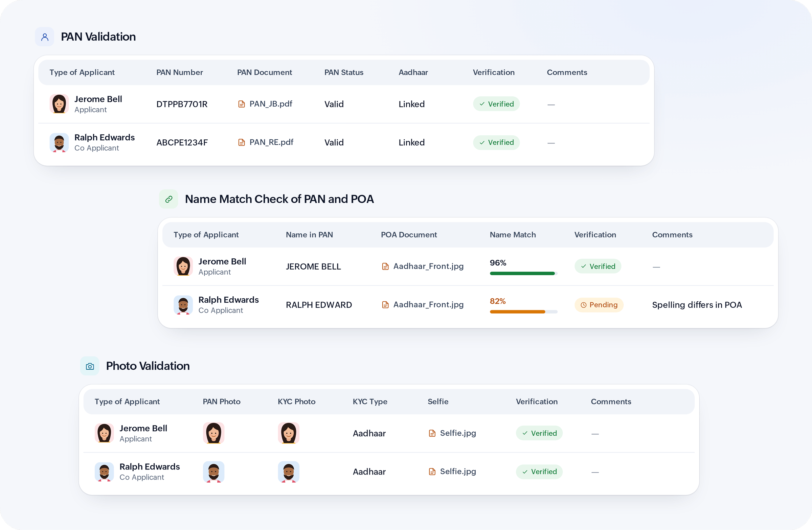Image resolution: width=812 pixels, height=530 pixels.
Task: Click Ralph Edwards' avatar in Name Match table
Action: [183, 305]
